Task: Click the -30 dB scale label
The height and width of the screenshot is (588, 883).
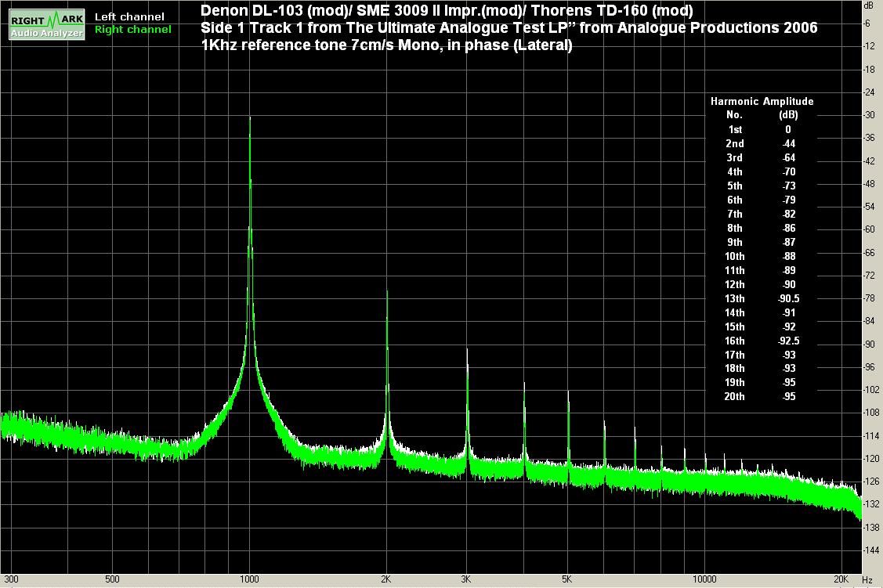Action: 870,115
